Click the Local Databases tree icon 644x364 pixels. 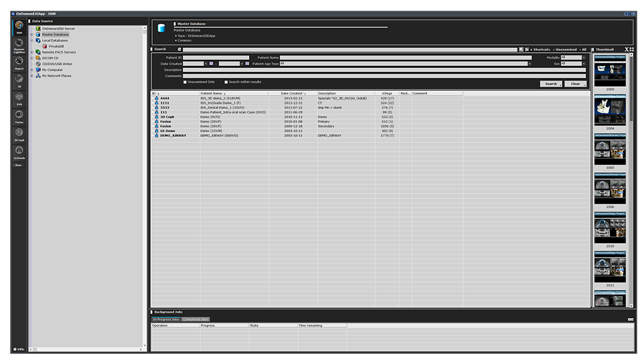point(38,40)
